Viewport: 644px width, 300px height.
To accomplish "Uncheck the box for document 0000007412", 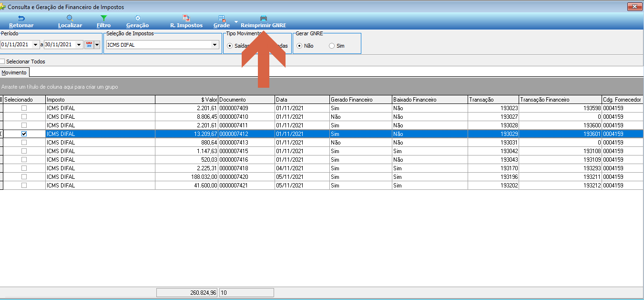I will [24, 134].
